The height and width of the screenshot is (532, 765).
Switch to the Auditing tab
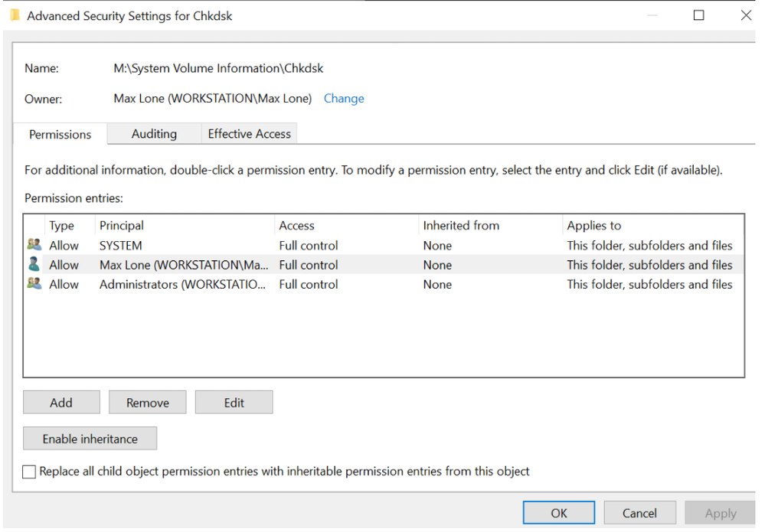coord(154,134)
